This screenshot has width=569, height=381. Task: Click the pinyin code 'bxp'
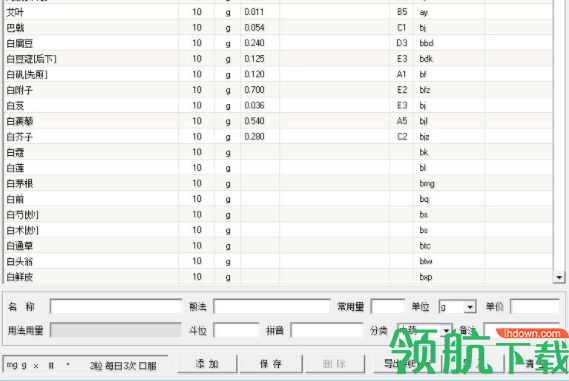tap(426, 277)
